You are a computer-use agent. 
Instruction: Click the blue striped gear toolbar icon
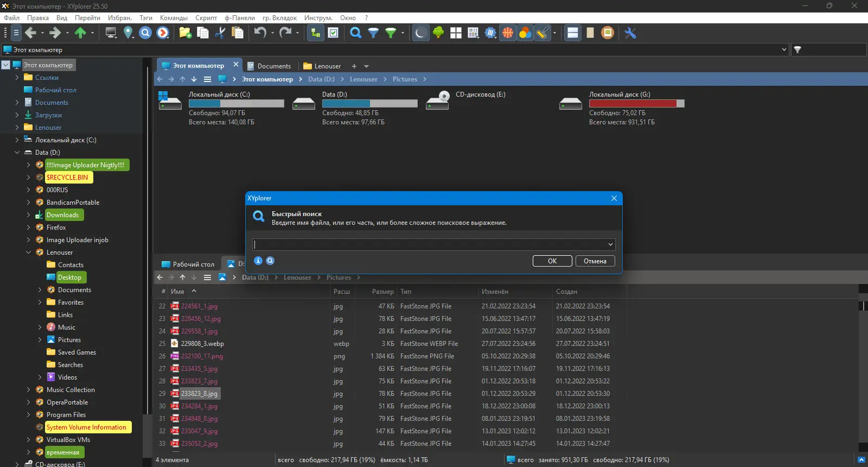coord(490,33)
